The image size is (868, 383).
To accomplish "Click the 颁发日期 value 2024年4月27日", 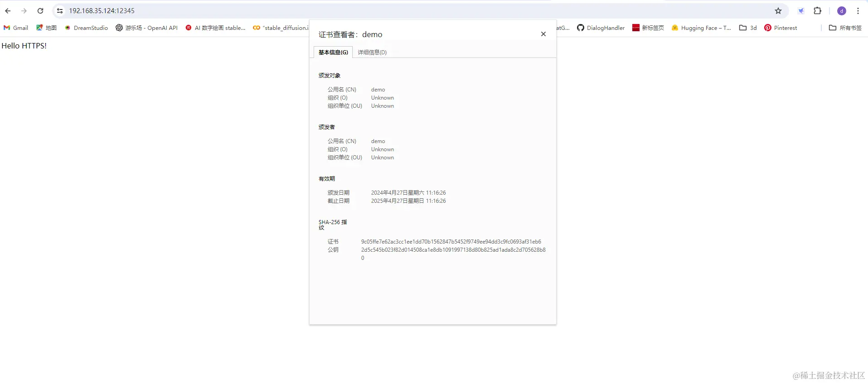I will pyautogui.click(x=408, y=193).
